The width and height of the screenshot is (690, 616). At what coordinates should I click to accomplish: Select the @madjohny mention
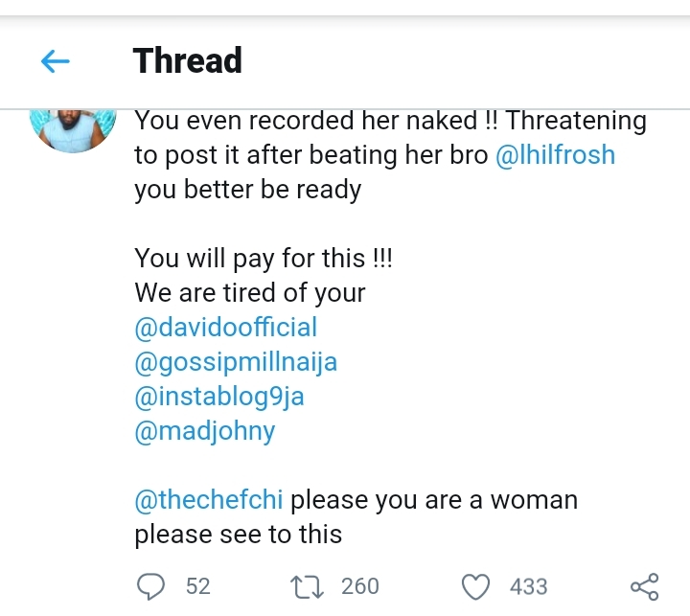[x=205, y=431]
